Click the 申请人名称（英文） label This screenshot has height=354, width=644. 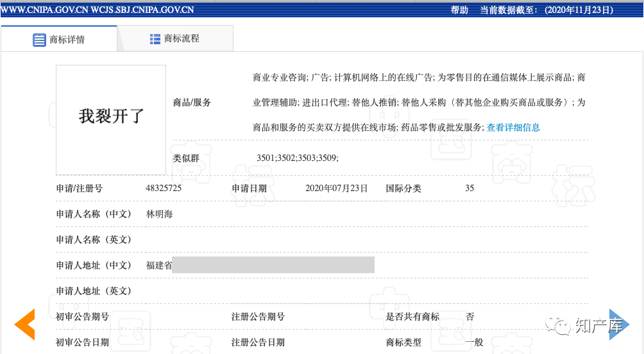94,239
